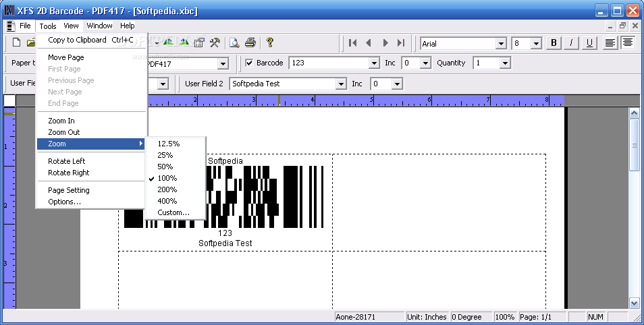Screen dimensions: 644x325
Task: Click the printer icon
Action: click(x=250, y=42)
